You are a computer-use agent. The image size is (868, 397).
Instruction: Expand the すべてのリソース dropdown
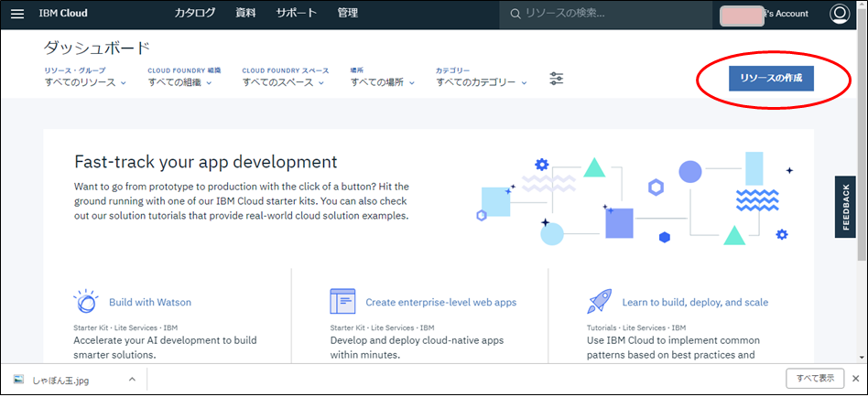tap(85, 82)
